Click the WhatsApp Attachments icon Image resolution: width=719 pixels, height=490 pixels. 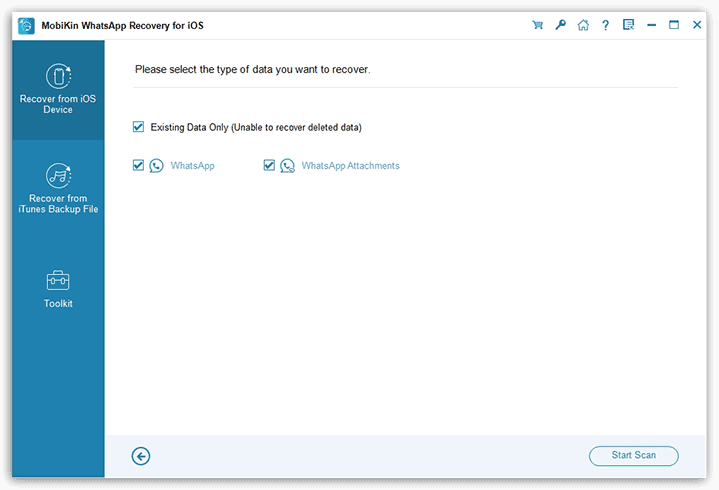coord(288,165)
